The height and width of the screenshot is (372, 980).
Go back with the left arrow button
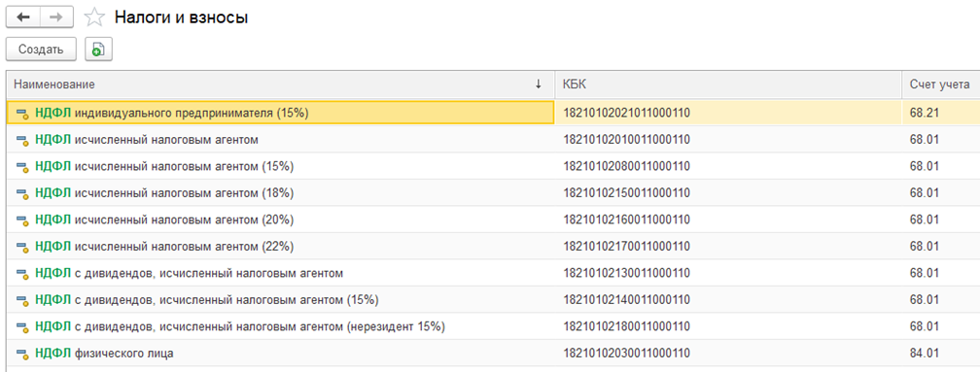click(x=23, y=17)
